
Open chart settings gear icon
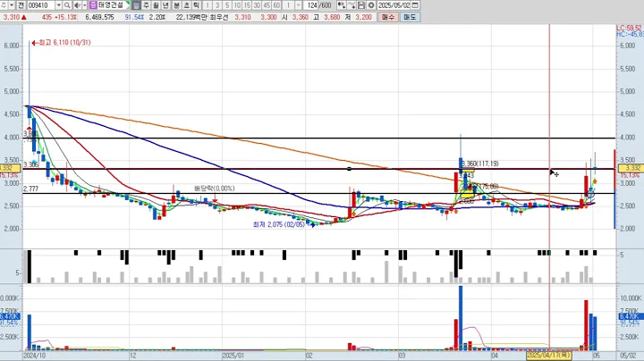(371, 5)
